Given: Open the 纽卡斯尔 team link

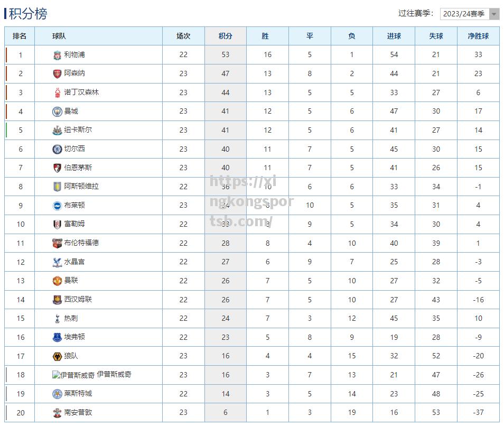Looking at the screenshot, I should (x=78, y=130).
